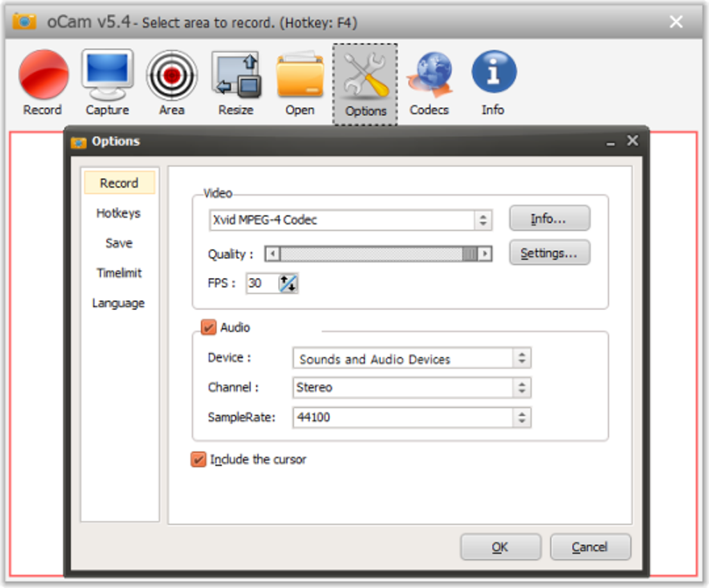Open the SampleRate 44100 dropdown
The height and width of the screenshot is (588, 709).
[x=412, y=417]
